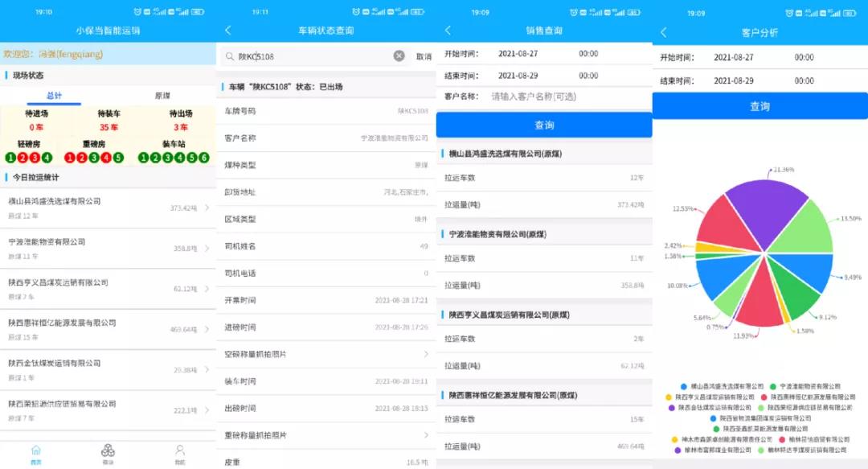The image size is (868, 469).
Task: Go back from the 客户分析 screen
Action: 663,32
